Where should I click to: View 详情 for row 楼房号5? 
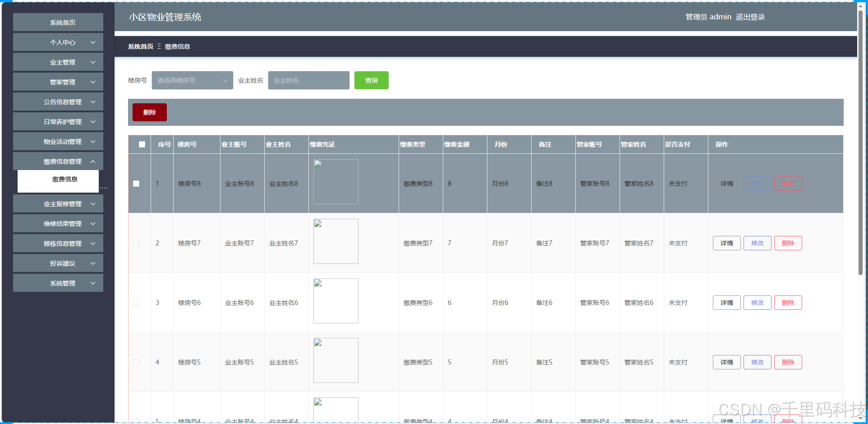click(727, 362)
